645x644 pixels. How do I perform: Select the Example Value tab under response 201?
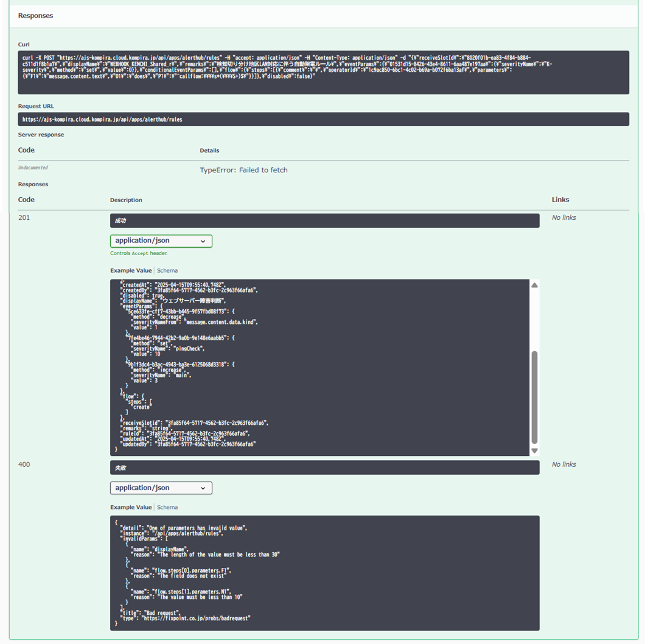(131, 270)
